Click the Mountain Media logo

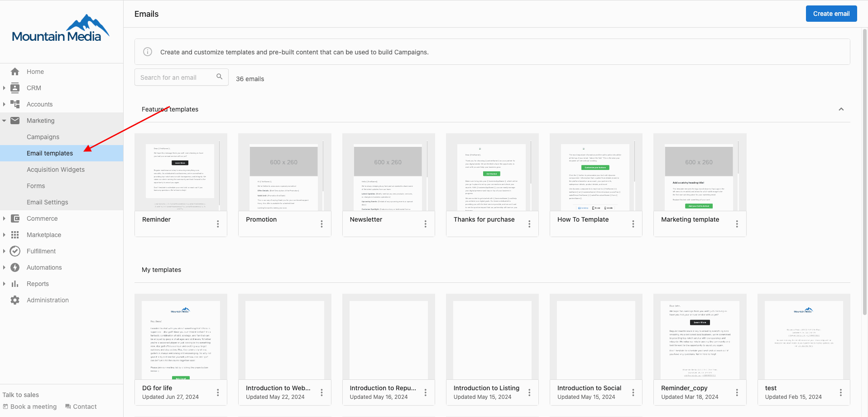[61, 29]
